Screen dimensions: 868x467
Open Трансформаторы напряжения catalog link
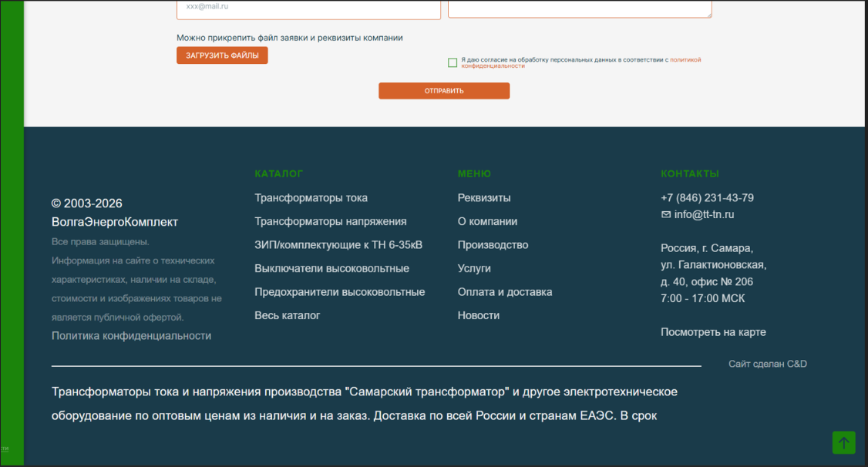tap(331, 221)
